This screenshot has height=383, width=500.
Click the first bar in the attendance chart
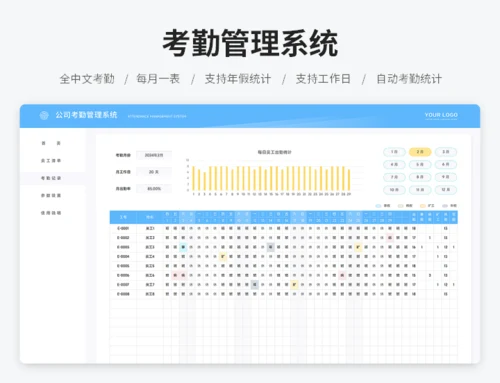pos(194,178)
